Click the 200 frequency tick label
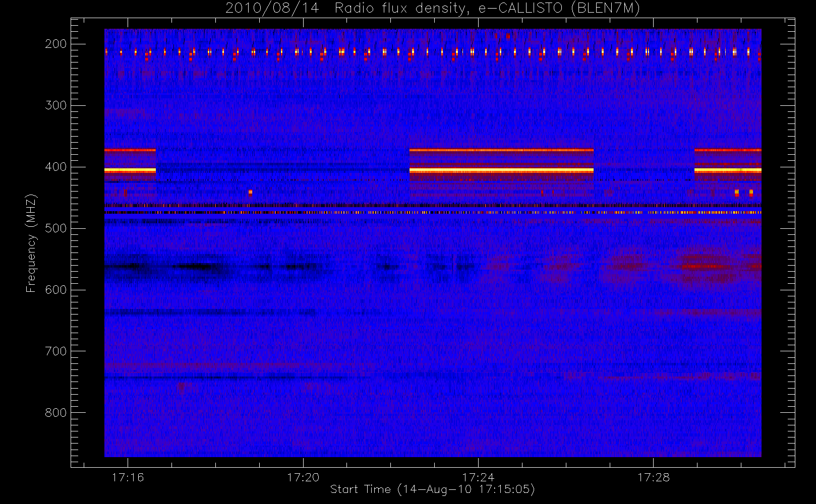 point(55,44)
